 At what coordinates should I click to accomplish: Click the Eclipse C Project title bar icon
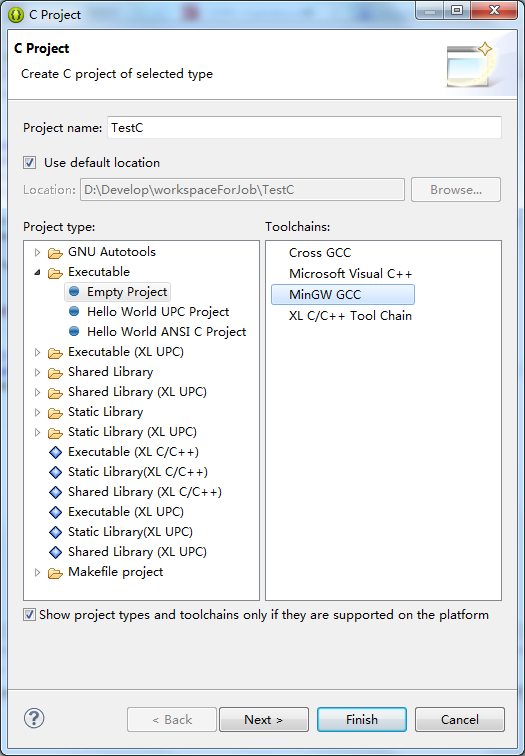[x=16, y=15]
